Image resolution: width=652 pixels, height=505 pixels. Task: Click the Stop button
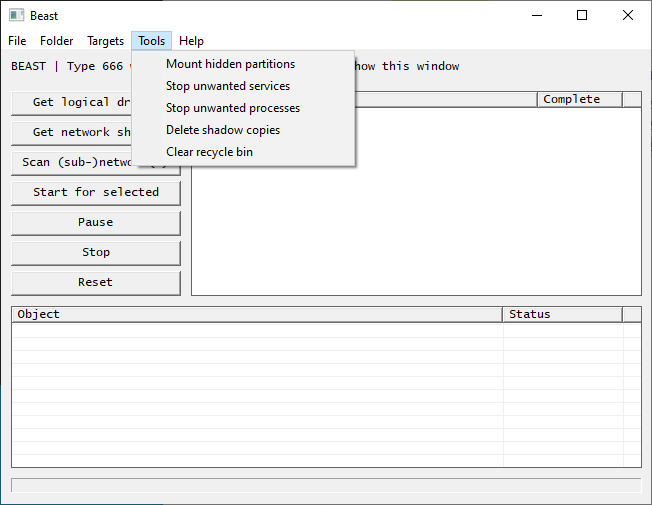[96, 252]
